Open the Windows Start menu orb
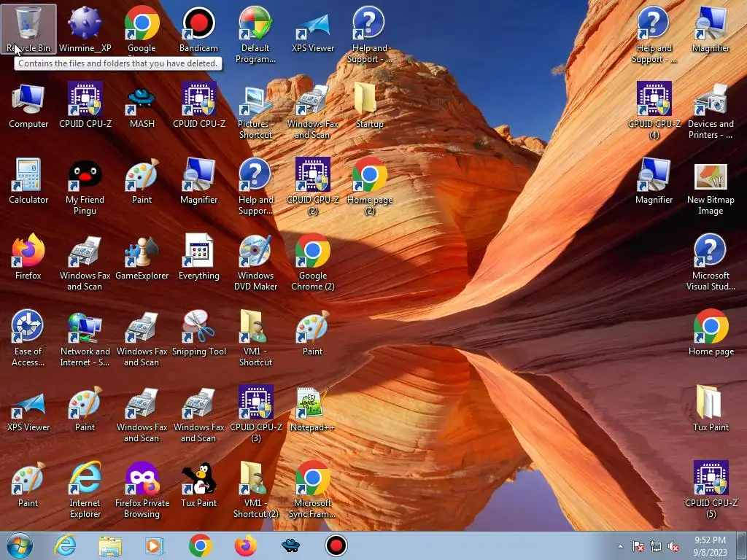 20,545
